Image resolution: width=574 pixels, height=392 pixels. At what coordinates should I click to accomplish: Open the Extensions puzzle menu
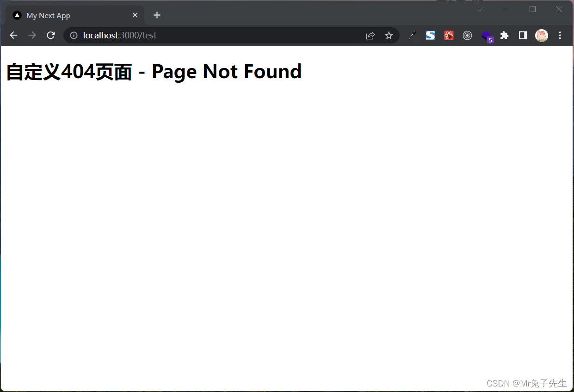pyautogui.click(x=505, y=36)
